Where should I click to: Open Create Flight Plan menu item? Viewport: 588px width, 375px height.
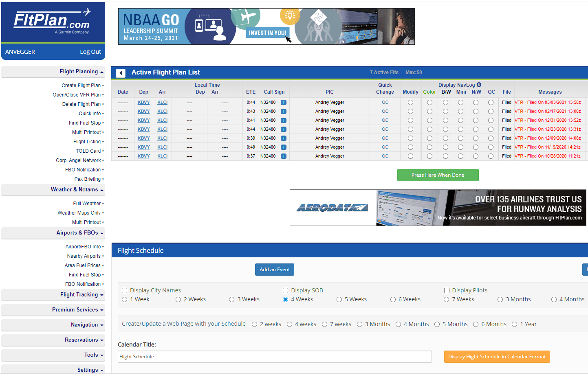pos(81,86)
